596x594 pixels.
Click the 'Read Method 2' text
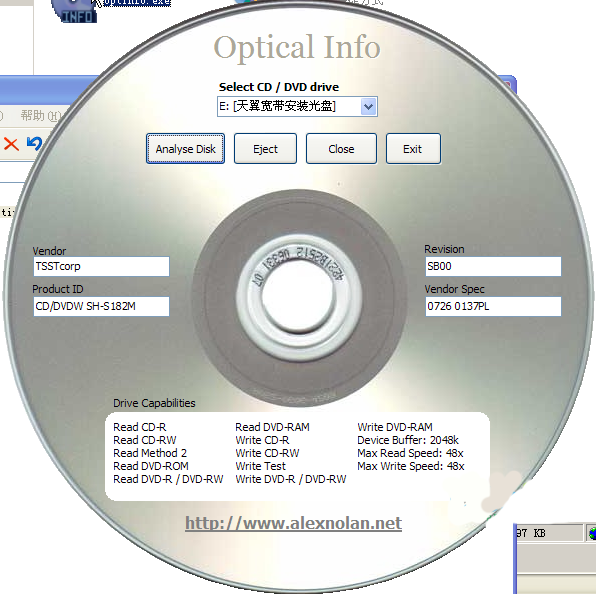[150, 453]
